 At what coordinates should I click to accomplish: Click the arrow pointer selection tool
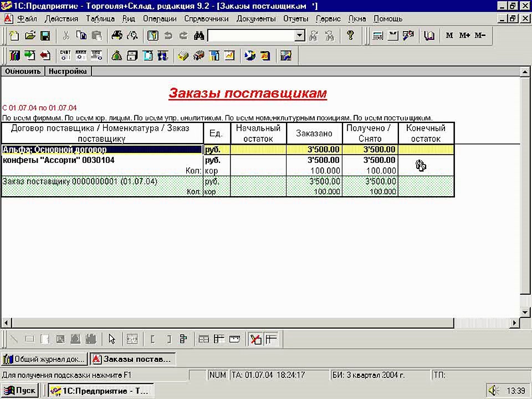click(111, 339)
